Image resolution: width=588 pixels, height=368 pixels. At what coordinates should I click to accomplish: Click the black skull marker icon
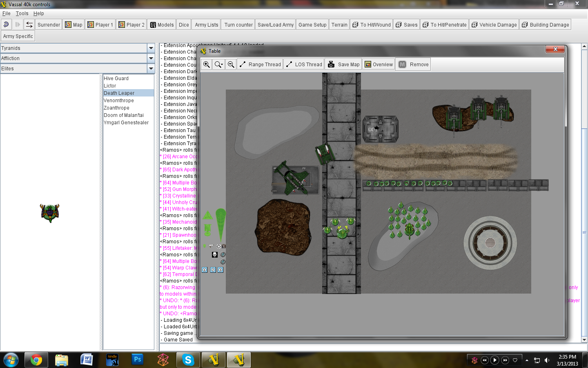215,254
